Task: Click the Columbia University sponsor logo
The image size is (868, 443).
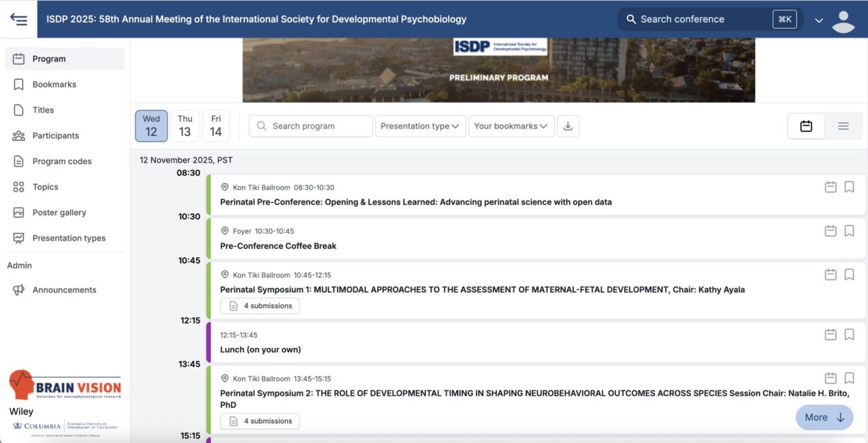Action: pyautogui.click(x=65, y=427)
